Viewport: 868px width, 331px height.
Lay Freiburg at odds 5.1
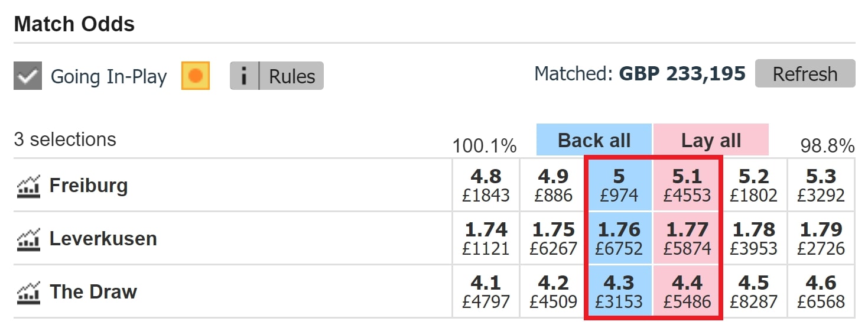[687, 185]
